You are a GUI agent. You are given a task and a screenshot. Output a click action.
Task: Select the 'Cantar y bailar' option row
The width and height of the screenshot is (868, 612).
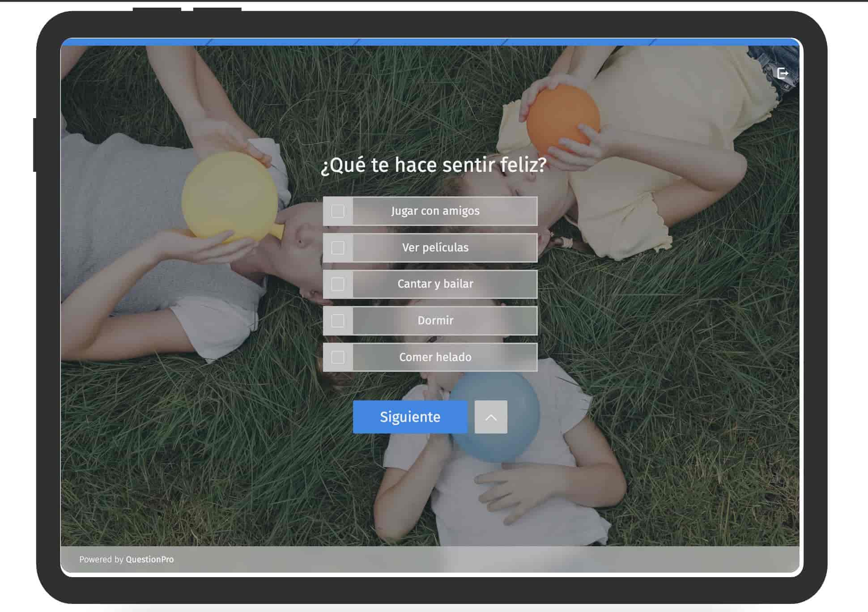(x=435, y=284)
